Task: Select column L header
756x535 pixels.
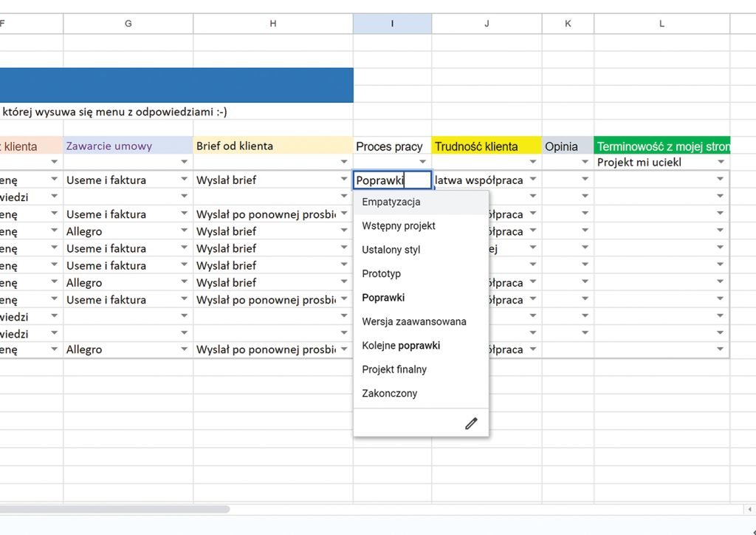Action: 661,24
